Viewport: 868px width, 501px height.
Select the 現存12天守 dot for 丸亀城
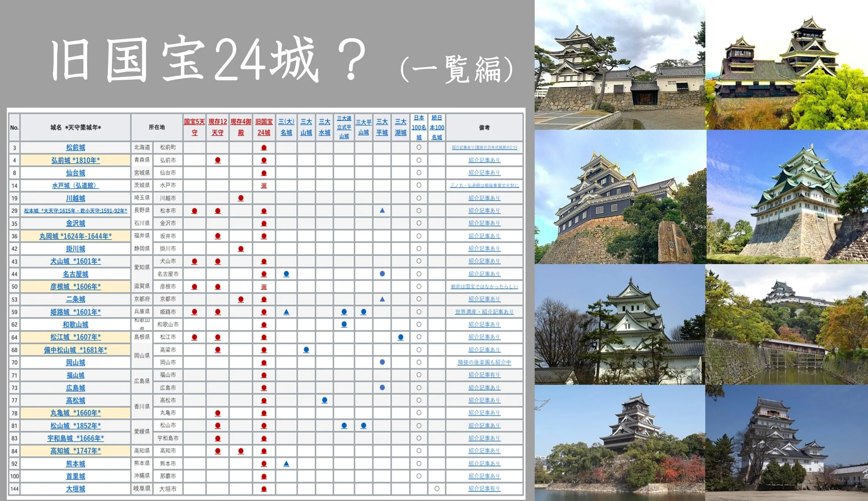[217, 413]
